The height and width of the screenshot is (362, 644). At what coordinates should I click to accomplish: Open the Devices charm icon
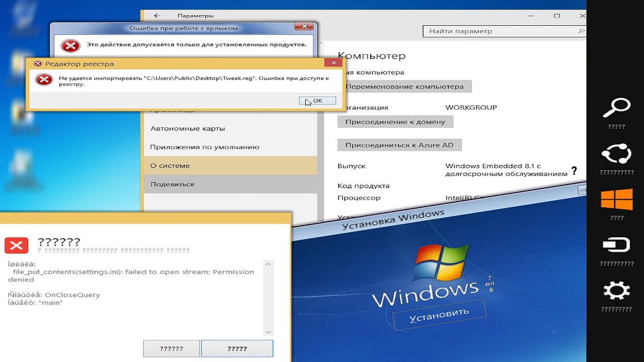pos(616,245)
